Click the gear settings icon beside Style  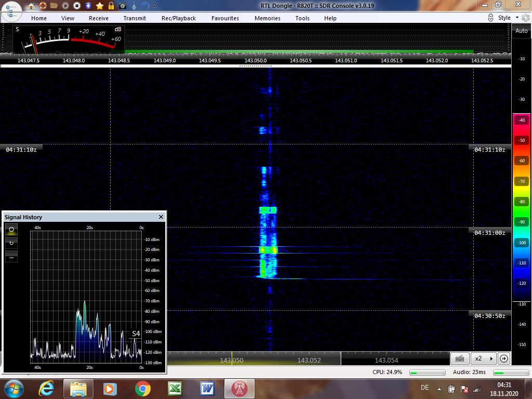(526, 18)
